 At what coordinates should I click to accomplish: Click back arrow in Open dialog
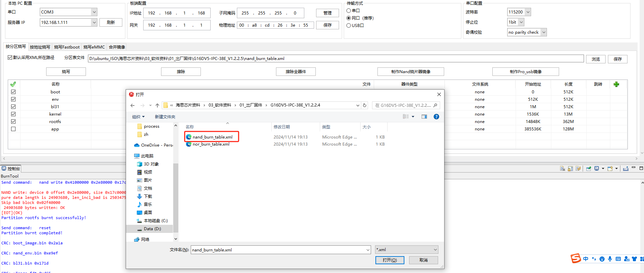tap(132, 105)
